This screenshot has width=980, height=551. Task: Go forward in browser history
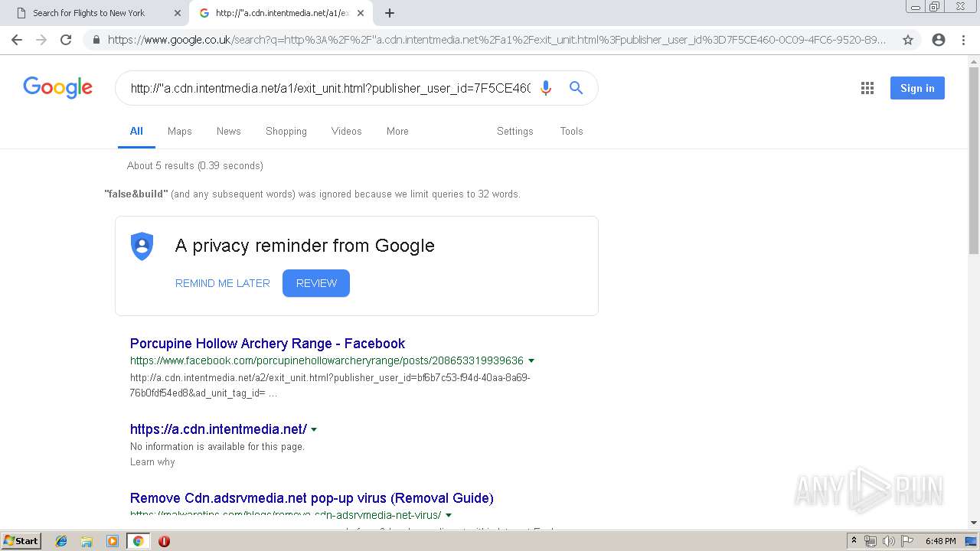[x=41, y=40]
